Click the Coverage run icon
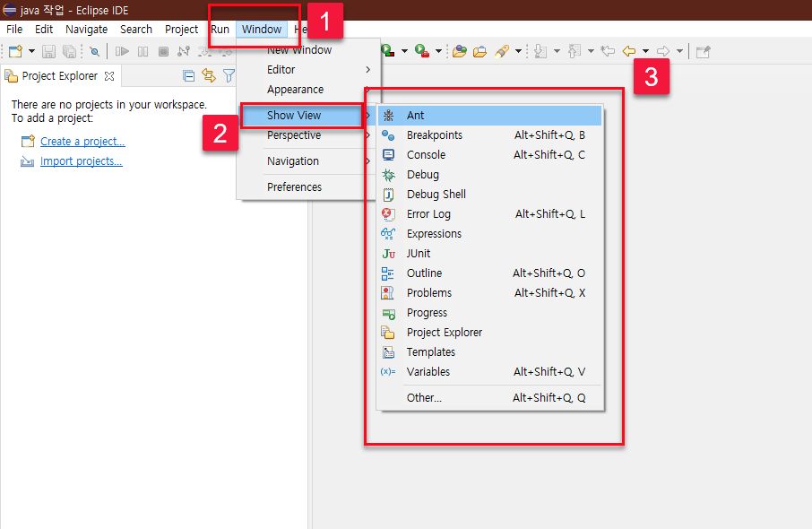Screen dimensions: 812x529 click(388, 51)
